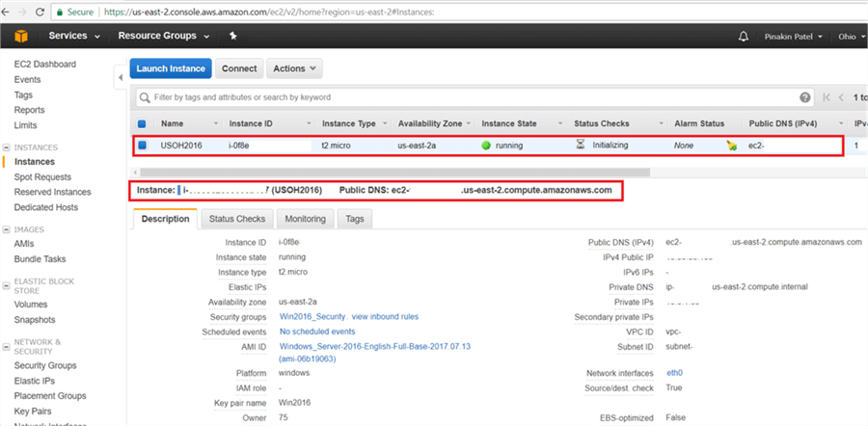Sort by Instance ID column header
This screenshot has width=868, height=426.
pos(250,124)
